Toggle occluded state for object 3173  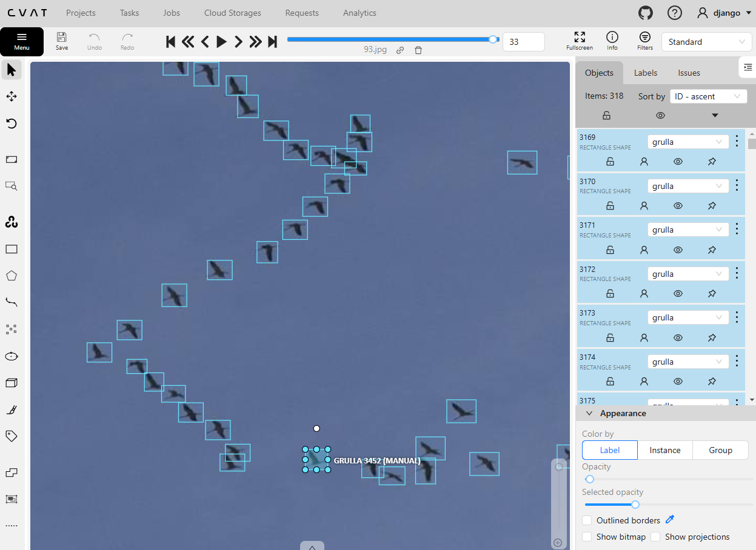(644, 337)
